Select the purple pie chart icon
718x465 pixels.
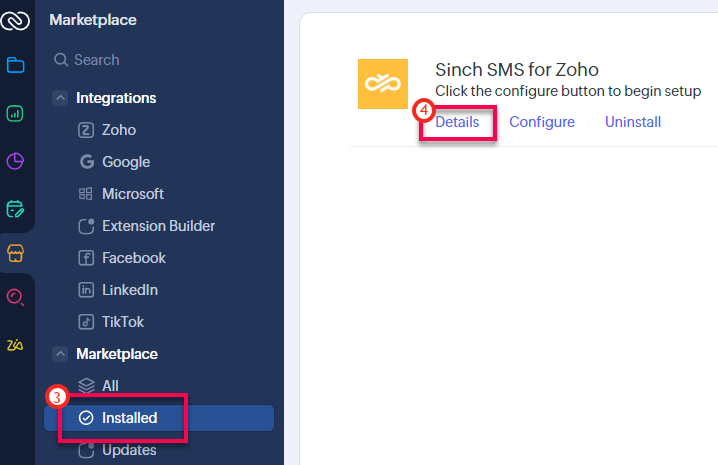(15, 161)
